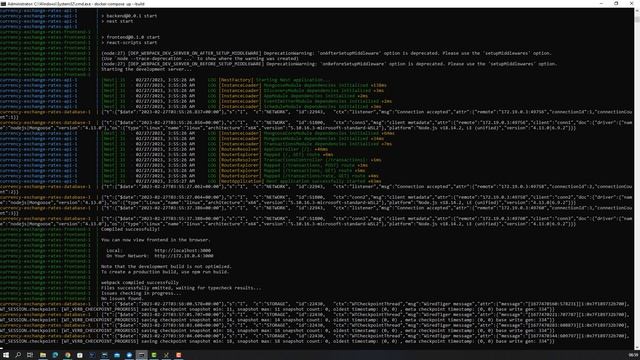Click the scrollbar up arrow

coord(637,10)
